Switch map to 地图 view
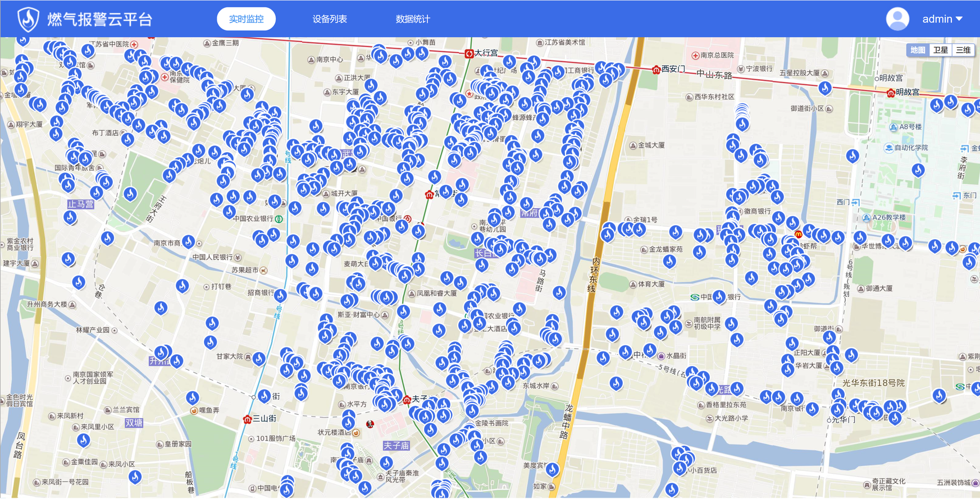The height and width of the screenshot is (499, 980). 918,50
